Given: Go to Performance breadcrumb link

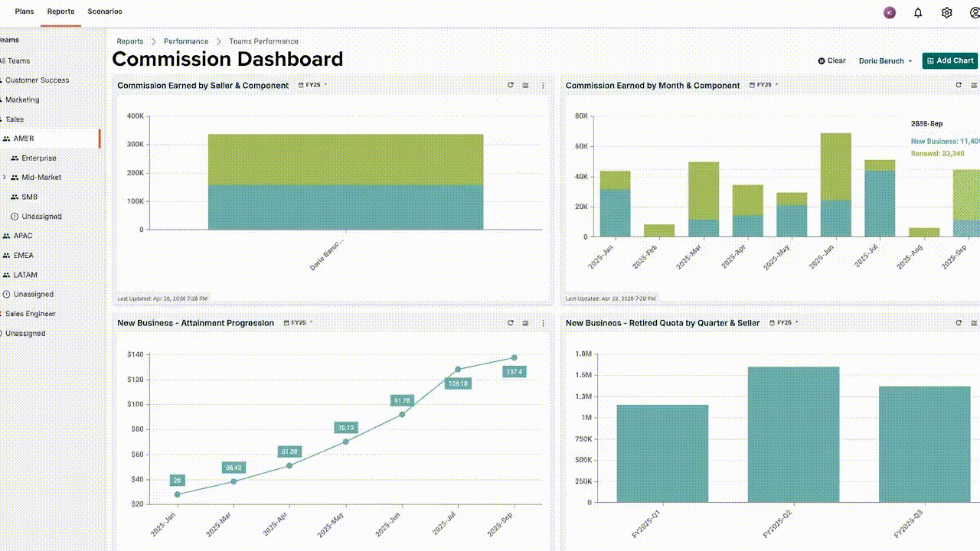Looking at the screenshot, I should coord(186,41).
